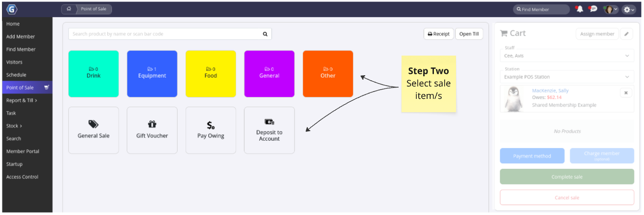Click the Receipt button
Screen dimensions: 644x215
coord(438,34)
